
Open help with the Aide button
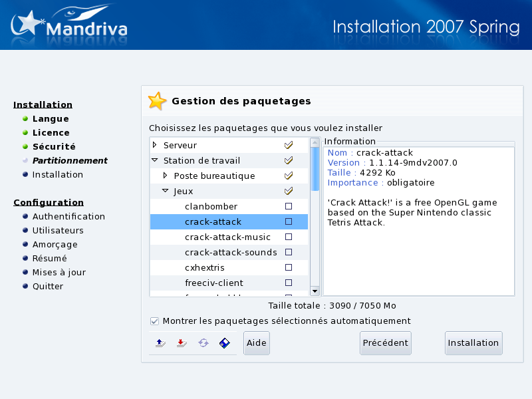(256, 343)
